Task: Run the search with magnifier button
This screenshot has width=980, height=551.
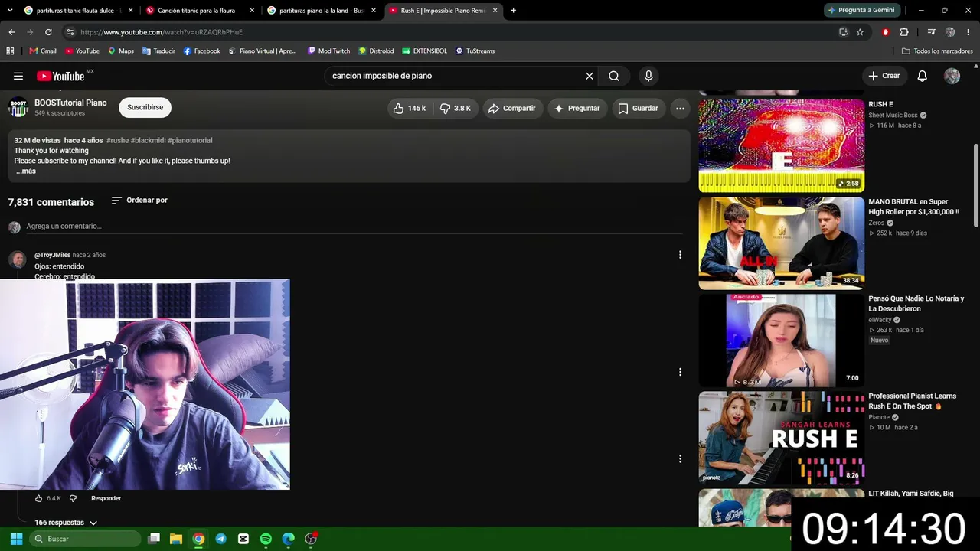Action: pyautogui.click(x=614, y=76)
